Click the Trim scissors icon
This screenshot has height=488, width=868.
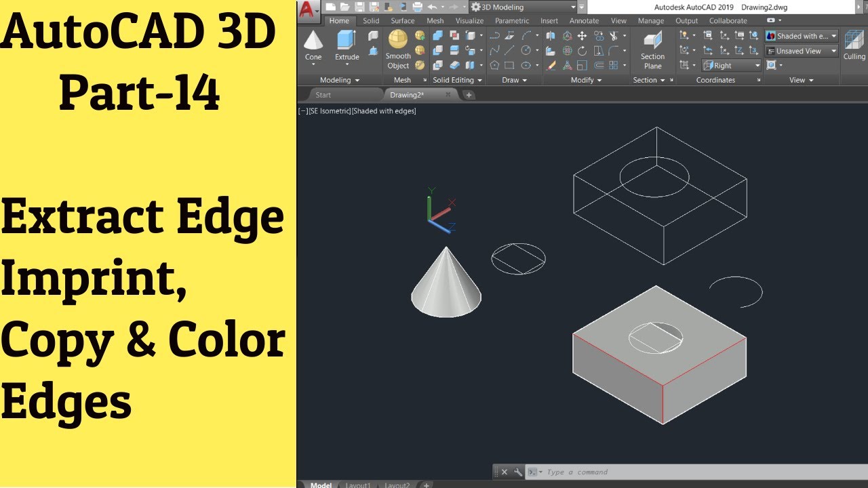[x=614, y=35]
